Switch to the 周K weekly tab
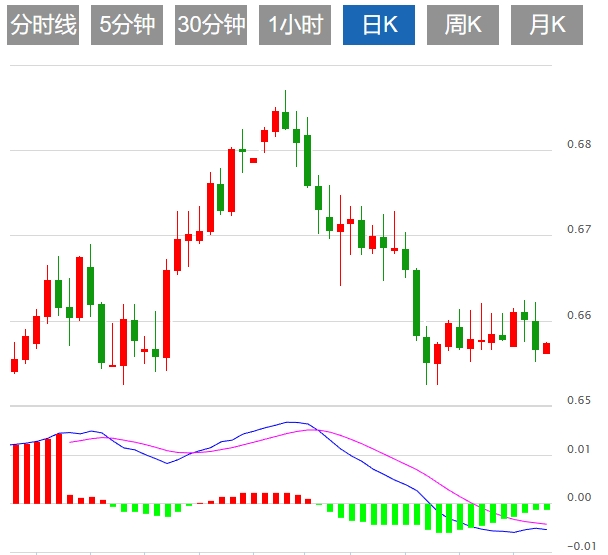The height and width of the screenshot is (555, 608). pos(463,25)
